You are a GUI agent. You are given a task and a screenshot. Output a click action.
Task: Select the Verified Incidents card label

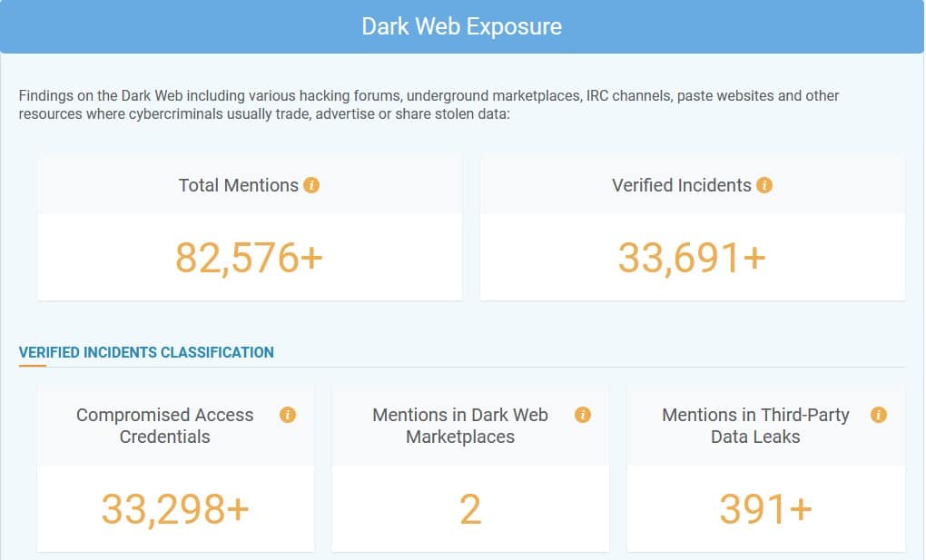pos(681,185)
